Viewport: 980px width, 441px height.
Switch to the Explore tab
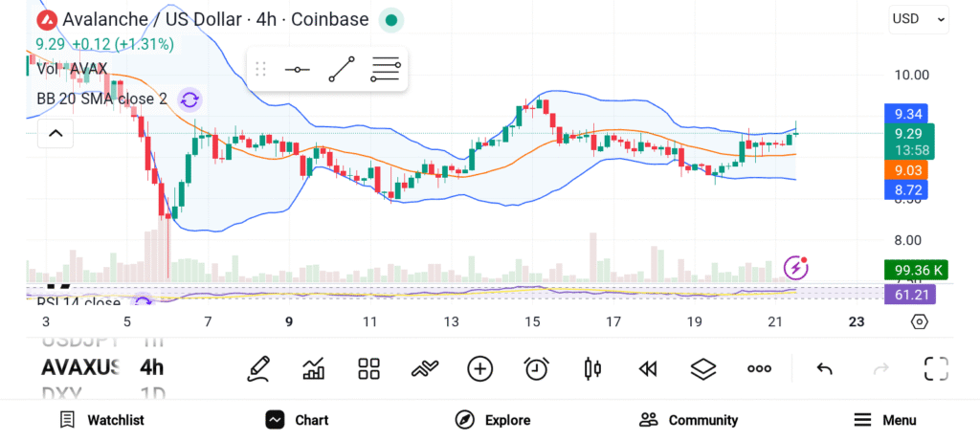point(493,420)
